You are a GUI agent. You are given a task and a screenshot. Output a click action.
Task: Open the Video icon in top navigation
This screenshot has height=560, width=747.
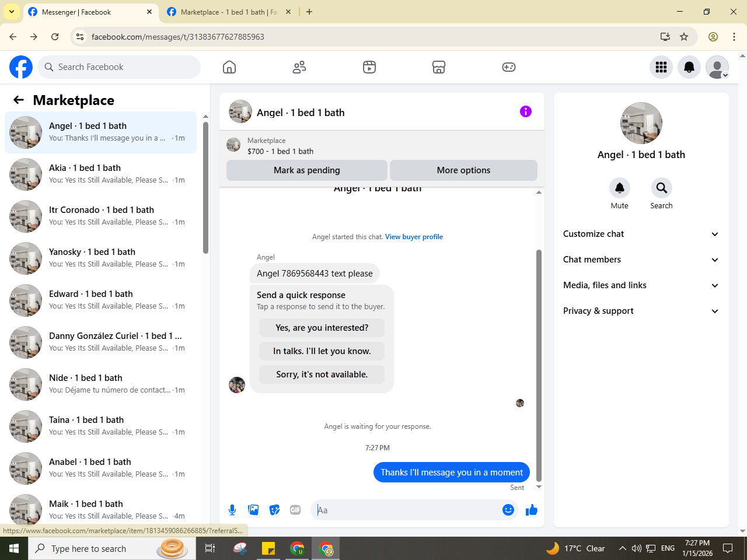(x=369, y=67)
